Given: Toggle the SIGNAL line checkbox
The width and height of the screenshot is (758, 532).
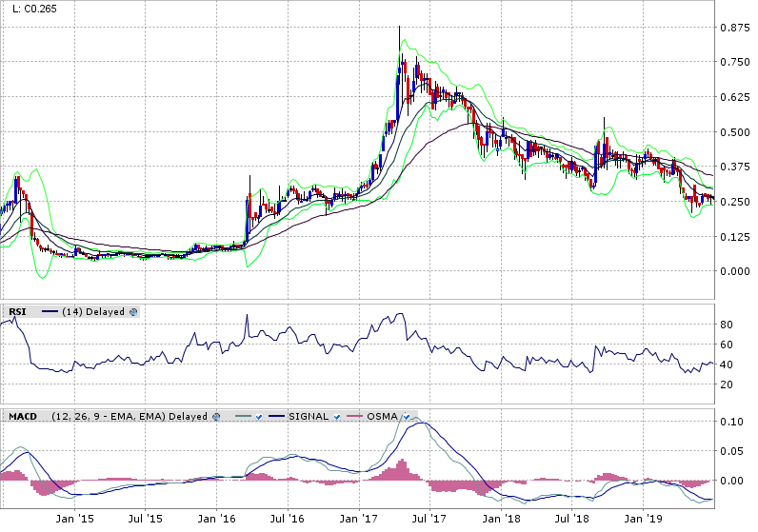Looking at the screenshot, I should click(x=337, y=417).
